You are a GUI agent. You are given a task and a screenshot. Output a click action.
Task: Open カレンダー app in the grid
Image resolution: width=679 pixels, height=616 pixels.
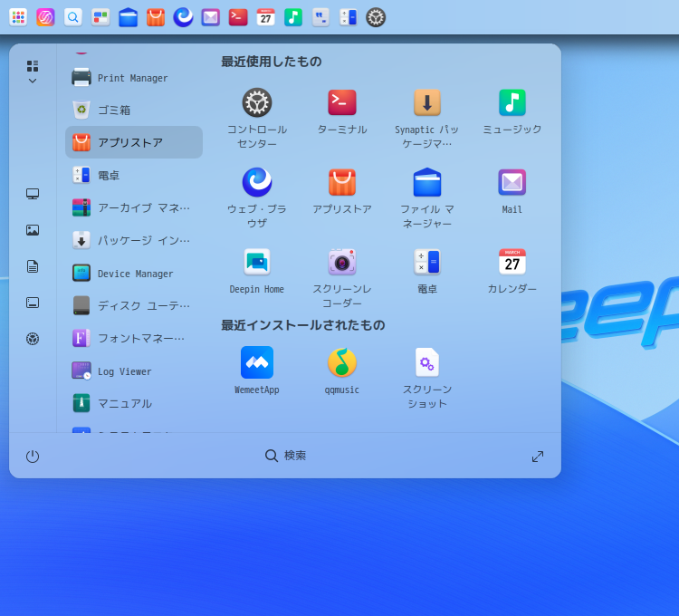point(512,263)
